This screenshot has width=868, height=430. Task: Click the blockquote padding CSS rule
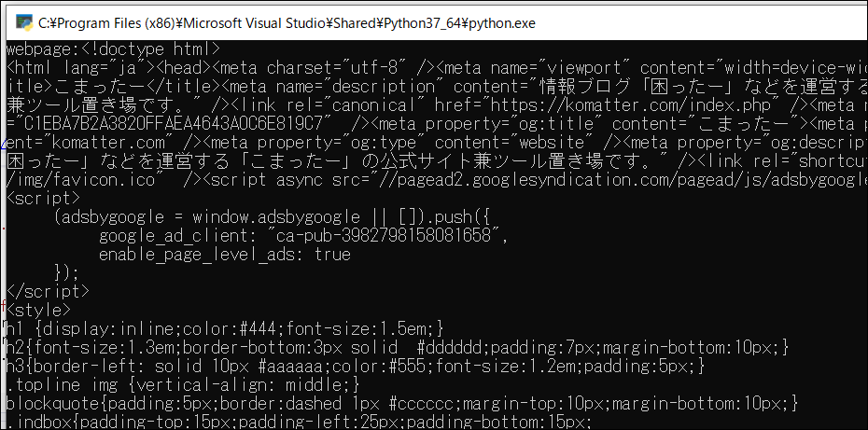pos(402,404)
